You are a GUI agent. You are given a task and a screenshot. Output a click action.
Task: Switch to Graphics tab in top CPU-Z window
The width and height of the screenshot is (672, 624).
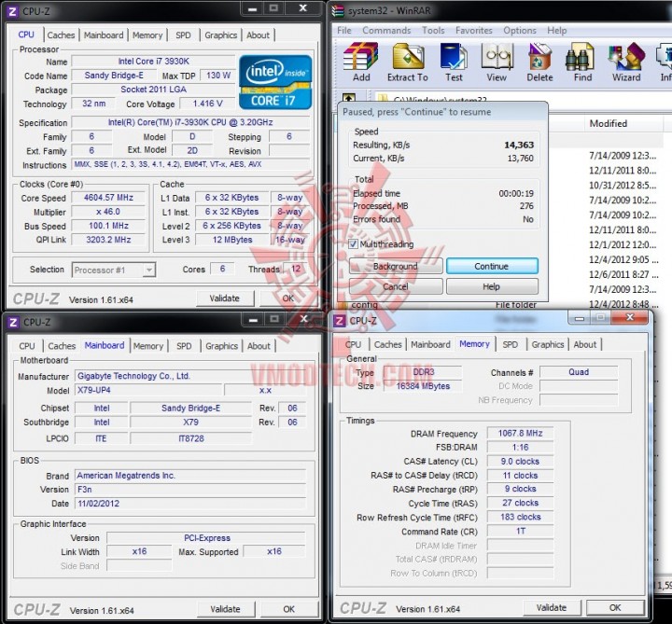tap(220, 35)
